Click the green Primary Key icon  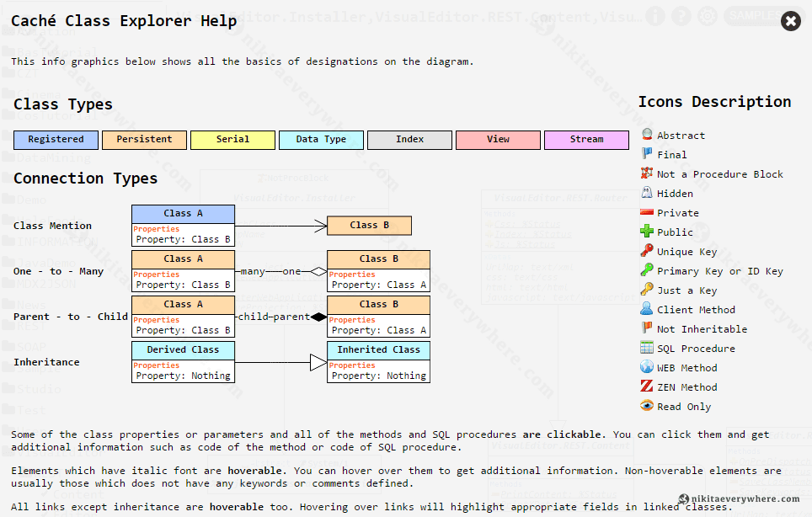646,270
